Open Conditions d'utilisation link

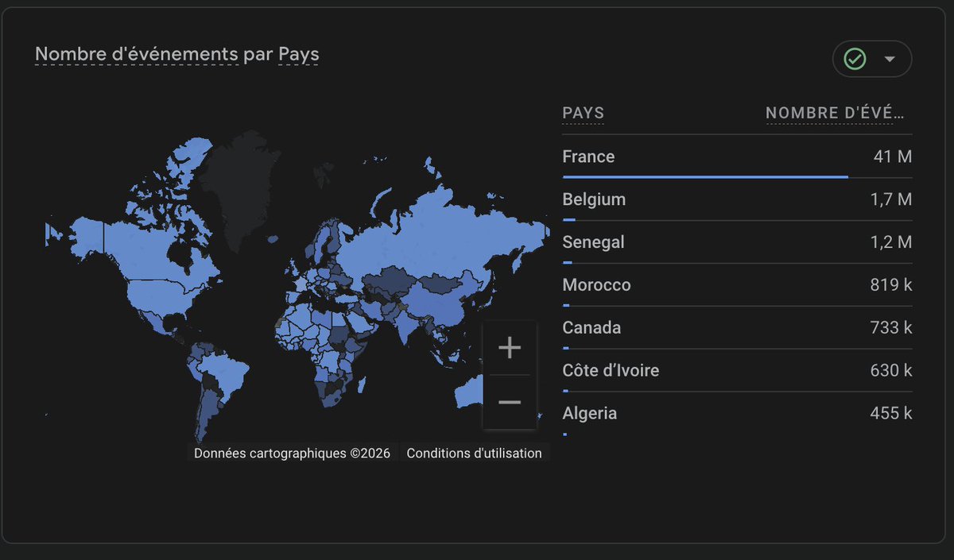click(475, 454)
